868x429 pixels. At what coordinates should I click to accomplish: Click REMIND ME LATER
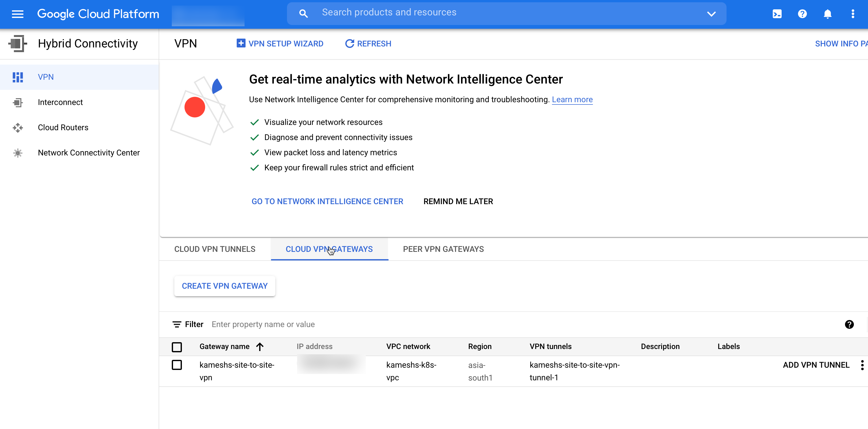[x=458, y=202]
